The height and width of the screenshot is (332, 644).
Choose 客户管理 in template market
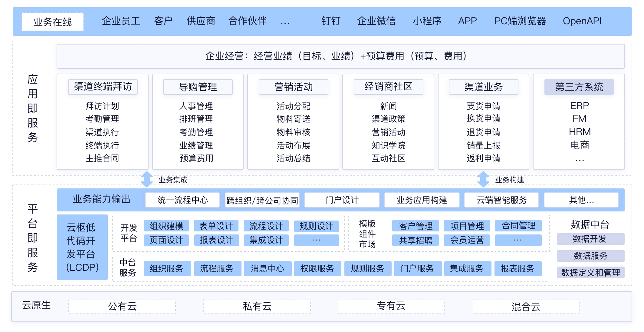click(x=416, y=226)
